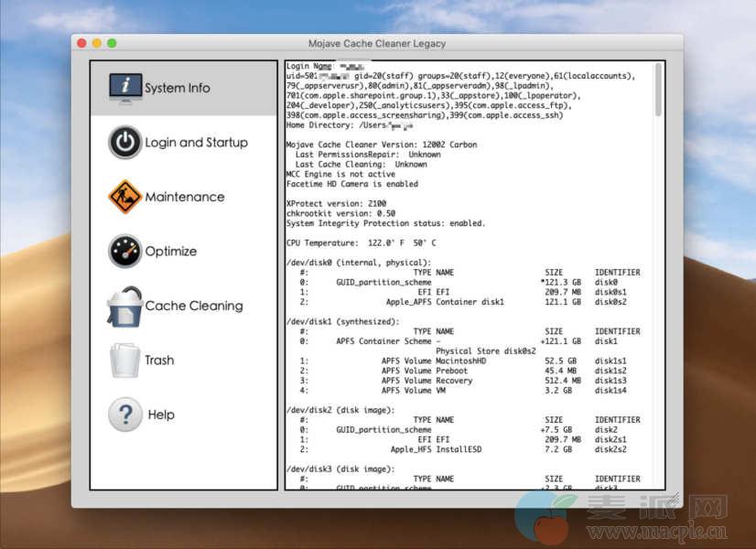
Task: Select the Maintenance text label
Action: [184, 197]
